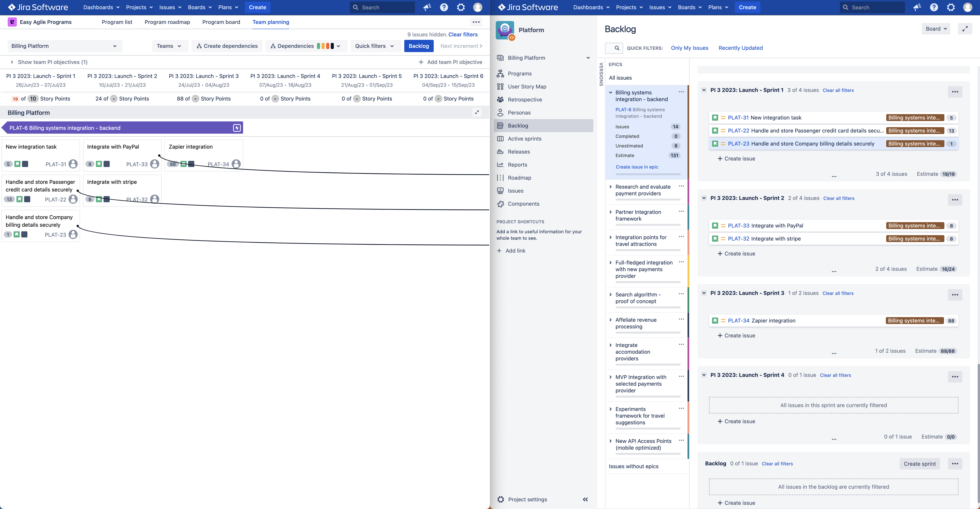Click progress bar under Research and evaluate epic
The height and width of the screenshot is (509, 980).
(x=648, y=200)
